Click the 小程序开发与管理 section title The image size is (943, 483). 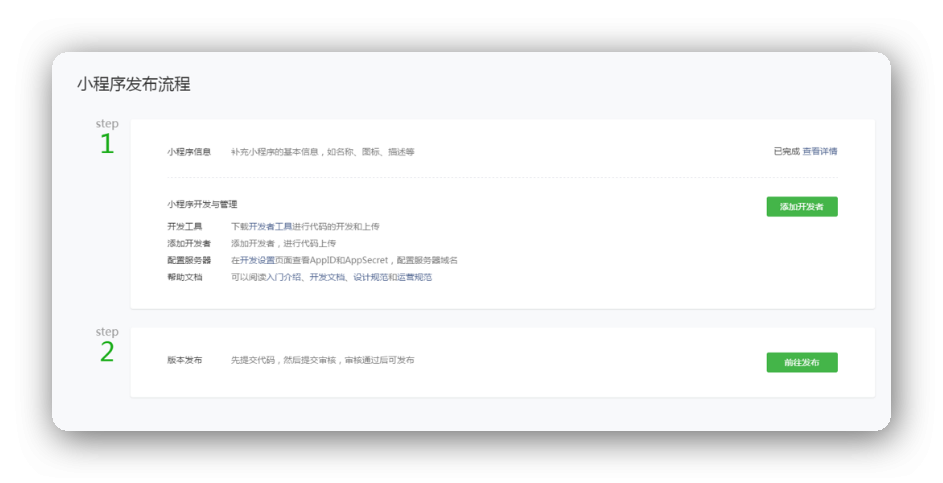tap(202, 204)
